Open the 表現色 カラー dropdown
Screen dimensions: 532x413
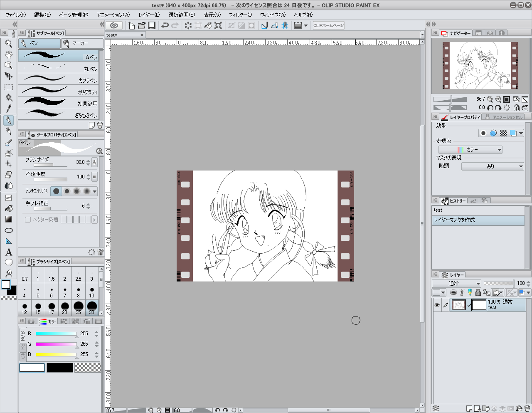[470, 150]
